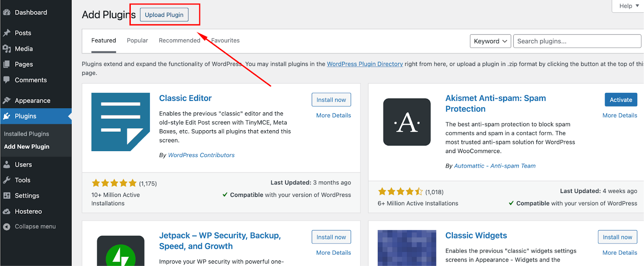
Task: Click Collapse menu text
Action: tap(35, 227)
